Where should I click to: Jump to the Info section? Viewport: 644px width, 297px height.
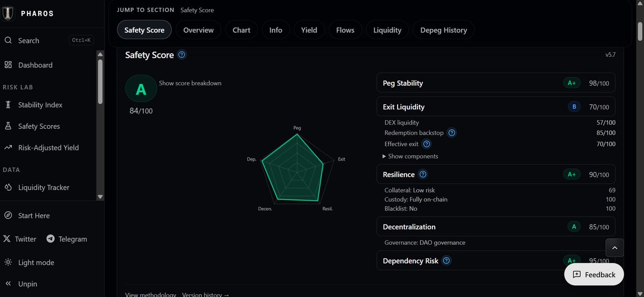click(x=276, y=30)
